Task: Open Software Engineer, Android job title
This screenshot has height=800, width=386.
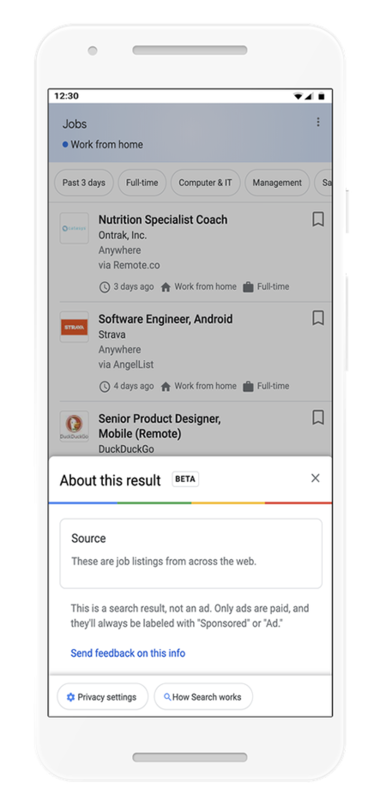Action: pos(165,319)
